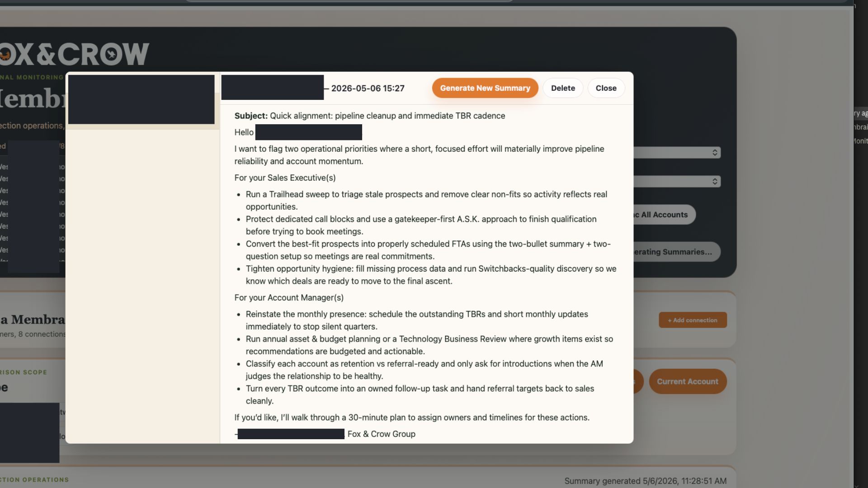This screenshot has height=488, width=868.
Task: Click the Generating Summaries button
Action: click(676, 252)
